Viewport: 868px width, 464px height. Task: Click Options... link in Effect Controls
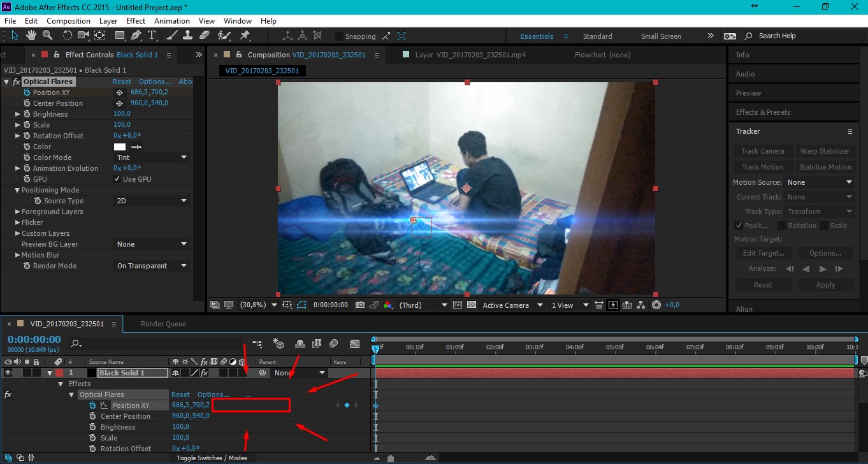coord(155,82)
